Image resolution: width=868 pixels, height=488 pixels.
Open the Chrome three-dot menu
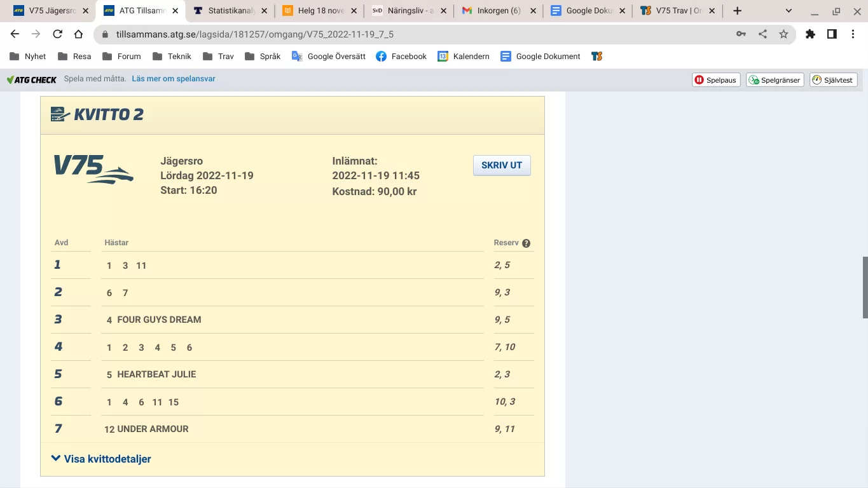point(853,34)
